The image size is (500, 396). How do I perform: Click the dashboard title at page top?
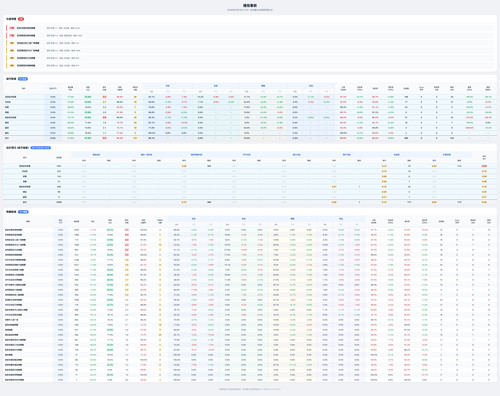tap(250, 5)
